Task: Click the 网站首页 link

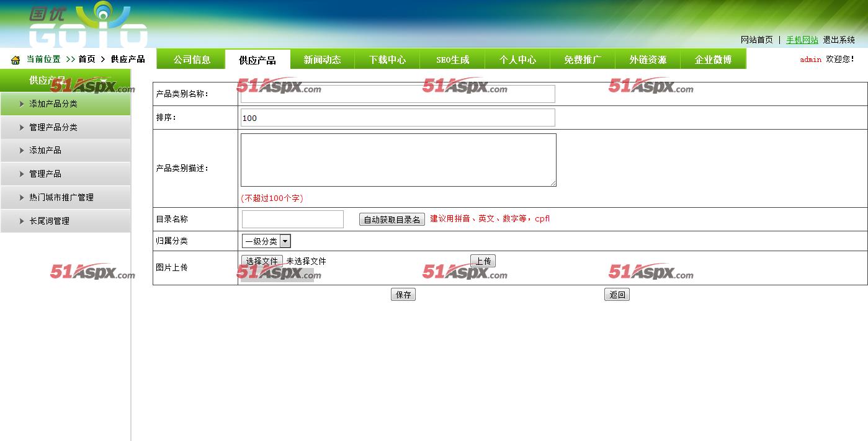Action: (756, 40)
